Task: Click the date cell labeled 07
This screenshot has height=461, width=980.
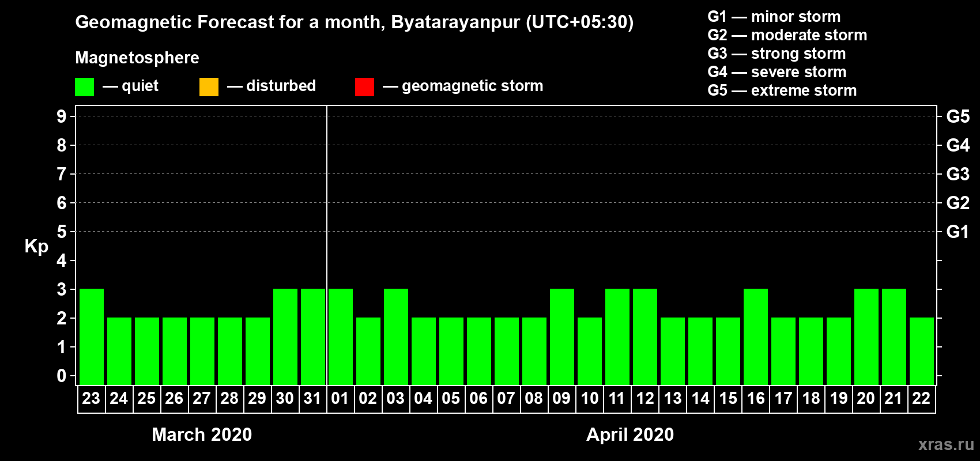Action: (x=506, y=399)
